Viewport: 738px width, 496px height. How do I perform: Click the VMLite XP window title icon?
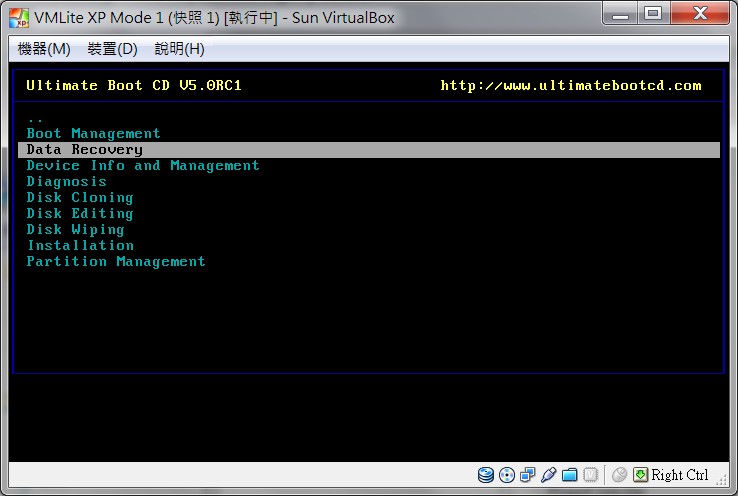(19, 18)
